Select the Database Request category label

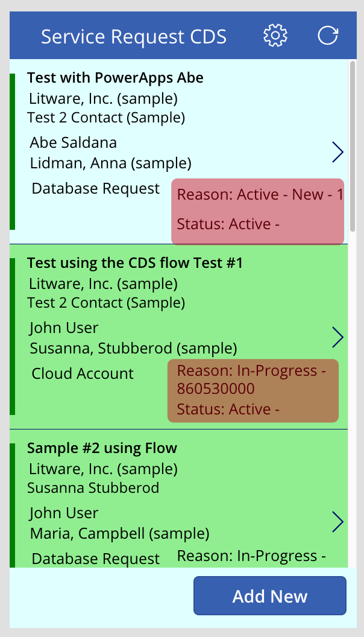[x=95, y=188]
